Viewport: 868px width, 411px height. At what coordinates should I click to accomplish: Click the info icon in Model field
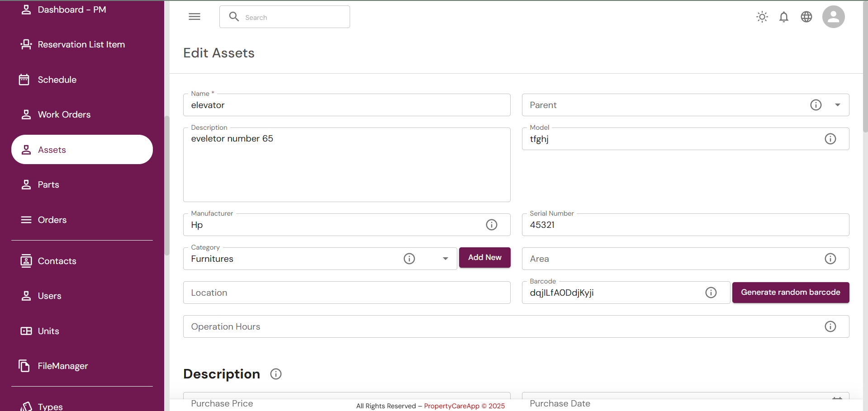[830, 139]
